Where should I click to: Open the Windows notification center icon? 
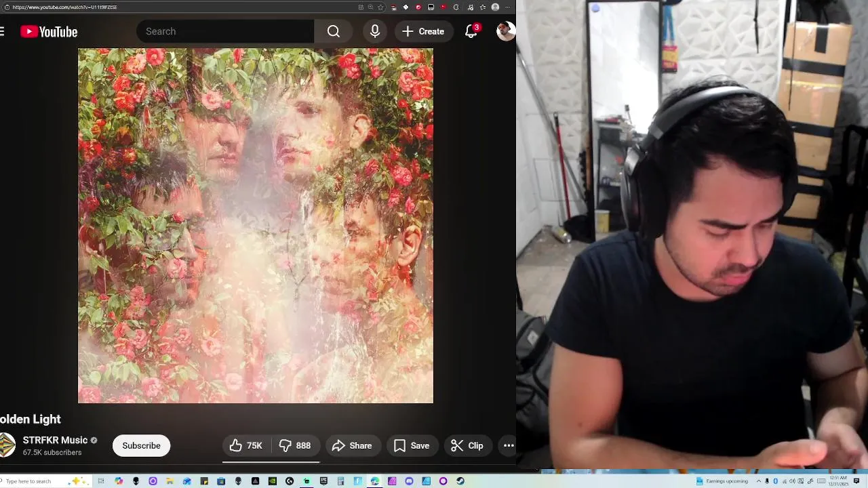(856, 481)
